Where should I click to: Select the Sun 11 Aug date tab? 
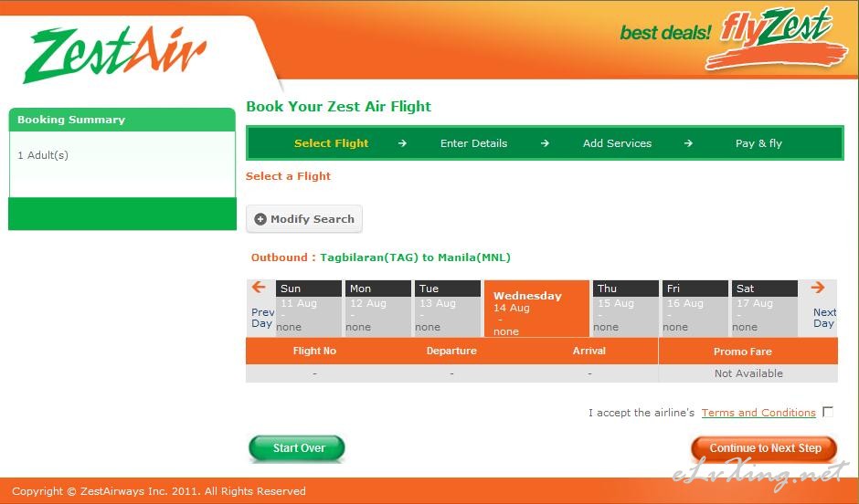point(309,309)
